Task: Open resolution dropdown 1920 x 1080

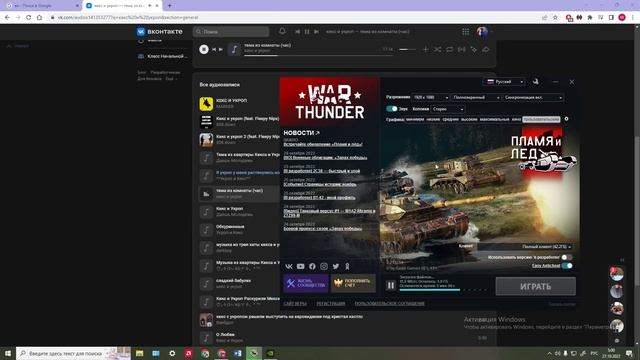Action: (x=430, y=98)
